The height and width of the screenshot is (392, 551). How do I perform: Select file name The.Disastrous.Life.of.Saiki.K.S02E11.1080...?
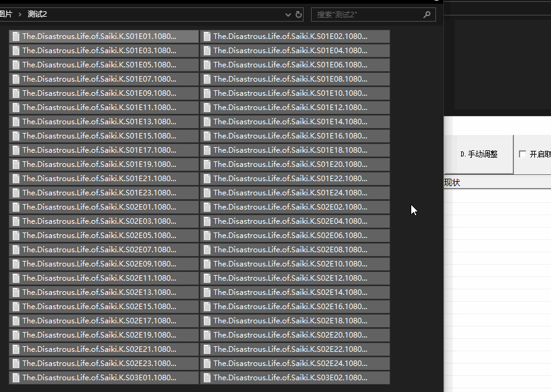(99, 278)
